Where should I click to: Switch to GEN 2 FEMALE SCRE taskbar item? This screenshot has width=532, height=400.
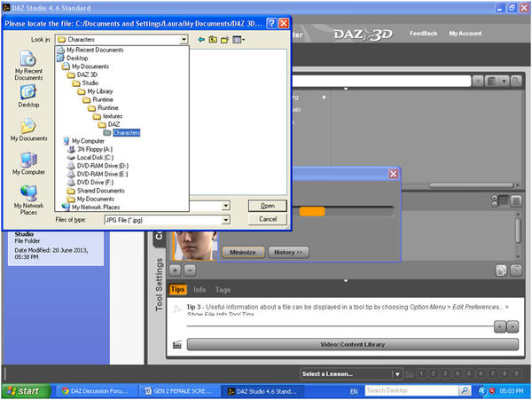pos(178,391)
